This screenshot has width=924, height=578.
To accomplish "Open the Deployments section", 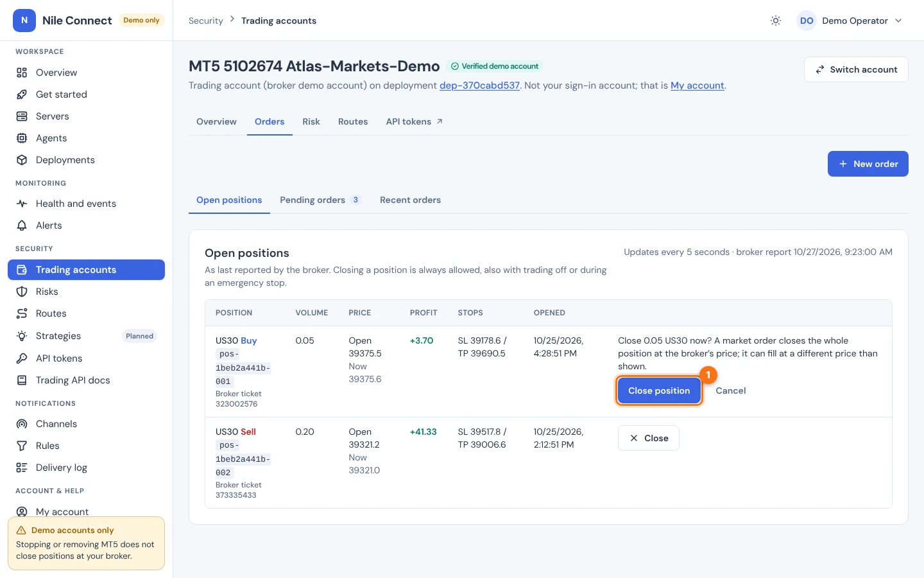I will tap(86, 160).
